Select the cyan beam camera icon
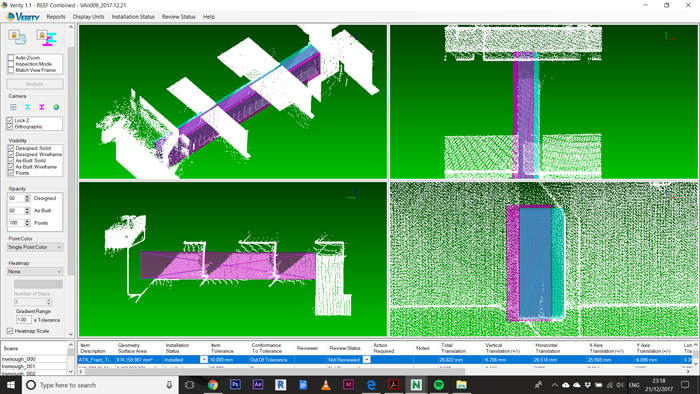Viewport: 700px width, 394px height. pyautogui.click(x=28, y=107)
